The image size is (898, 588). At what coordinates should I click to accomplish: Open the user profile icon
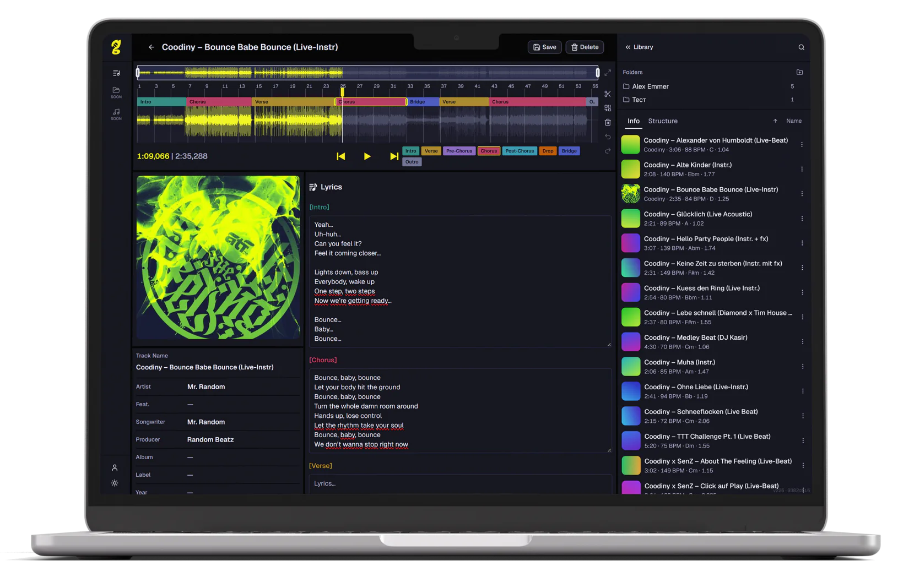(115, 467)
